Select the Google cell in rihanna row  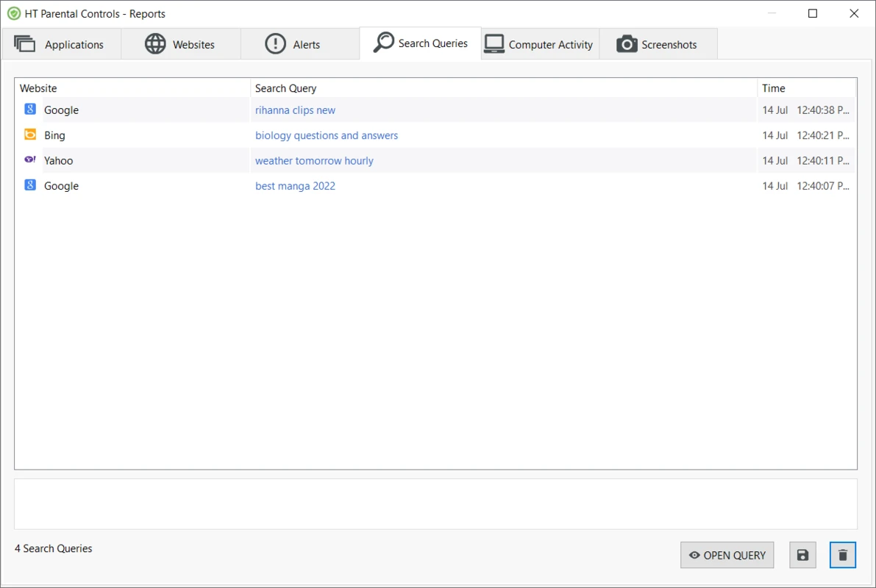coord(62,110)
